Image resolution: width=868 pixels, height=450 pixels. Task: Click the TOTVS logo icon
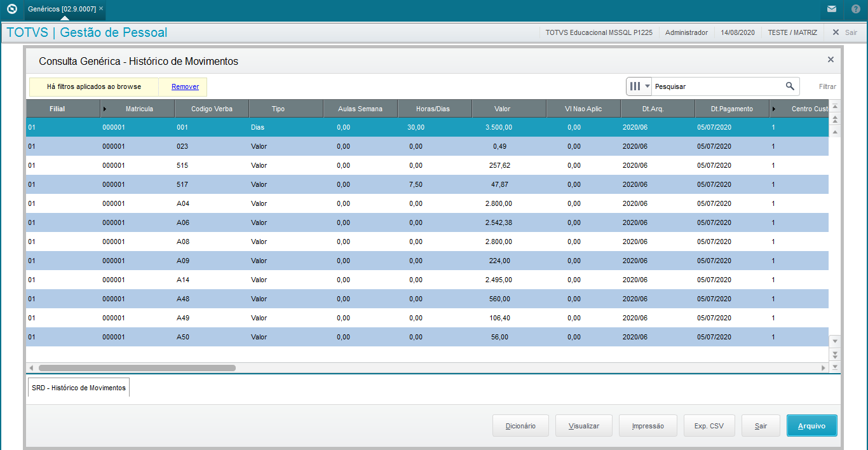[11, 9]
